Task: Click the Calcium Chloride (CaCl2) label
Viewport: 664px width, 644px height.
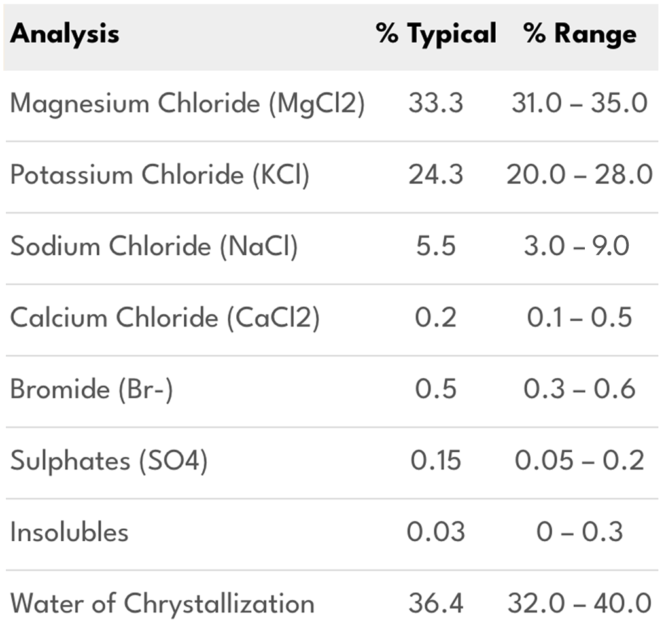Action: [165, 318]
